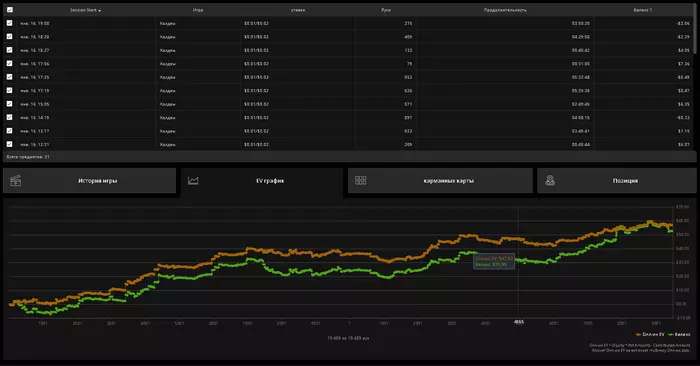Uncheck the session started at 12:31

[9, 144]
